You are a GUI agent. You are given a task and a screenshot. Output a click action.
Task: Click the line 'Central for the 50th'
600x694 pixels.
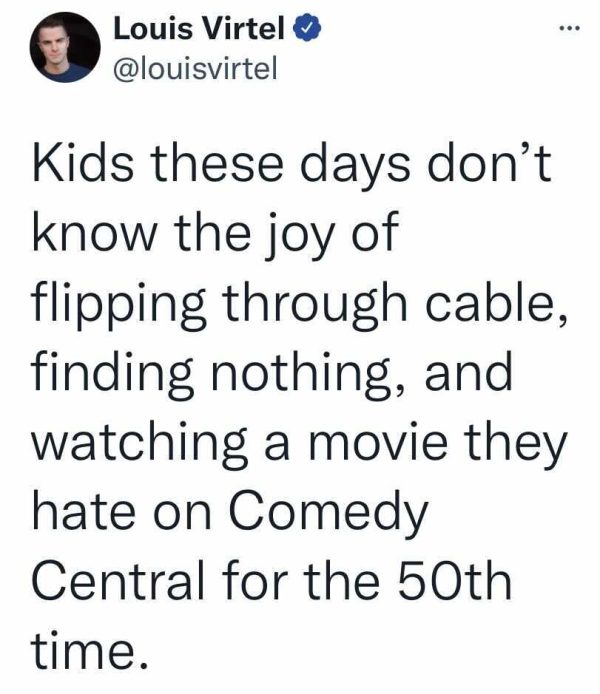tap(272, 581)
